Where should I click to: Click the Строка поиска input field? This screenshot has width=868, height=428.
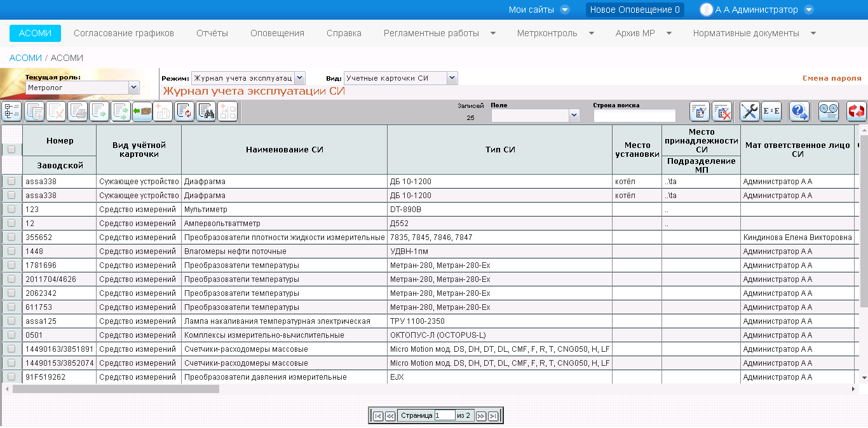coord(634,116)
